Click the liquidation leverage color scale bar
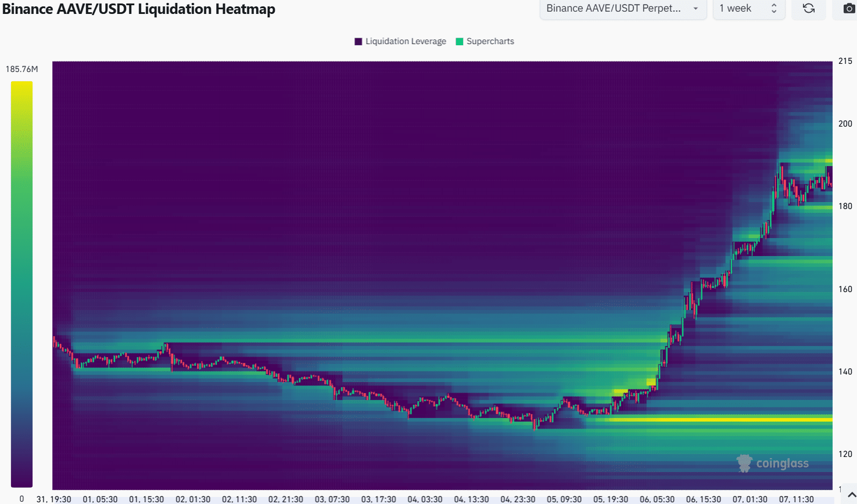This screenshot has height=504, width=857. click(21, 284)
